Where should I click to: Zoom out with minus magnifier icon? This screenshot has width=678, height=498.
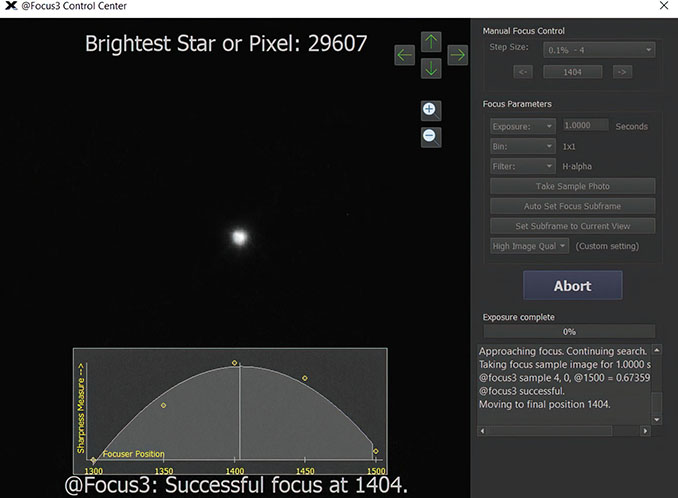click(x=431, y=137)
